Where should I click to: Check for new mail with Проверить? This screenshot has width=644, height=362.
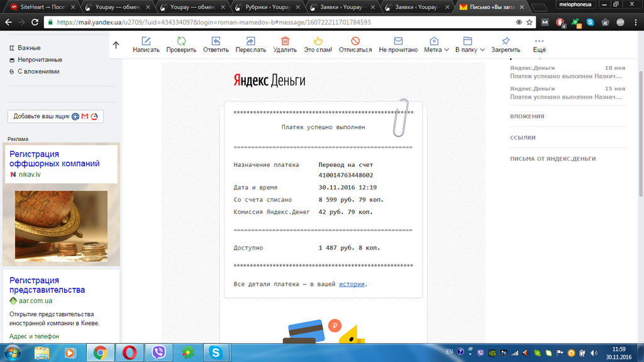click(x=181, y=45)
